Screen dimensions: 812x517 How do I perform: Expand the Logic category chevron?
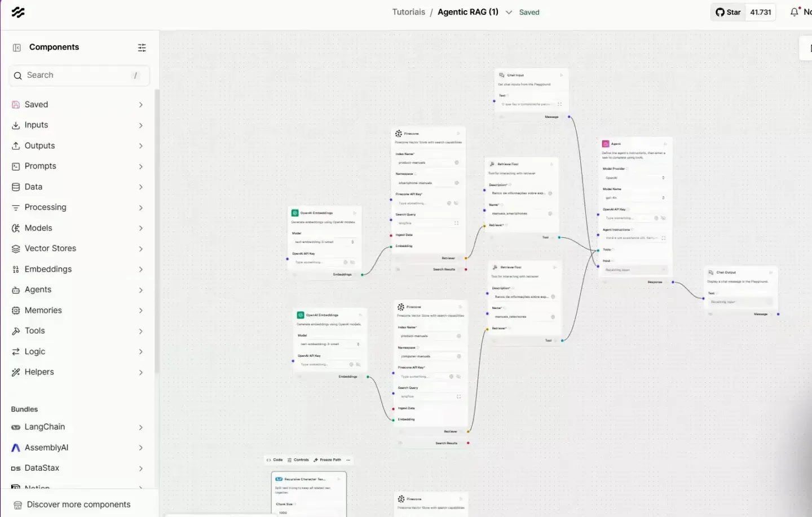(x=141, y=352)
